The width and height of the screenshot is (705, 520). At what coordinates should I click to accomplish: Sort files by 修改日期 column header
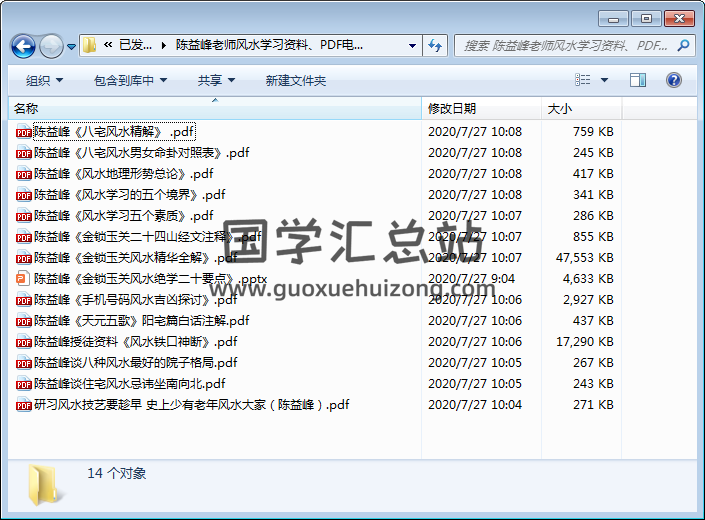coord(452,108)
